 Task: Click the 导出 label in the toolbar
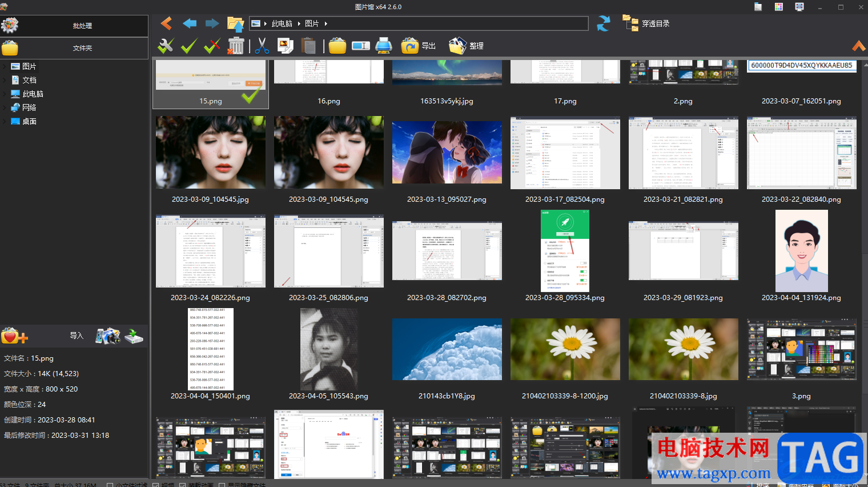point(428,46)
